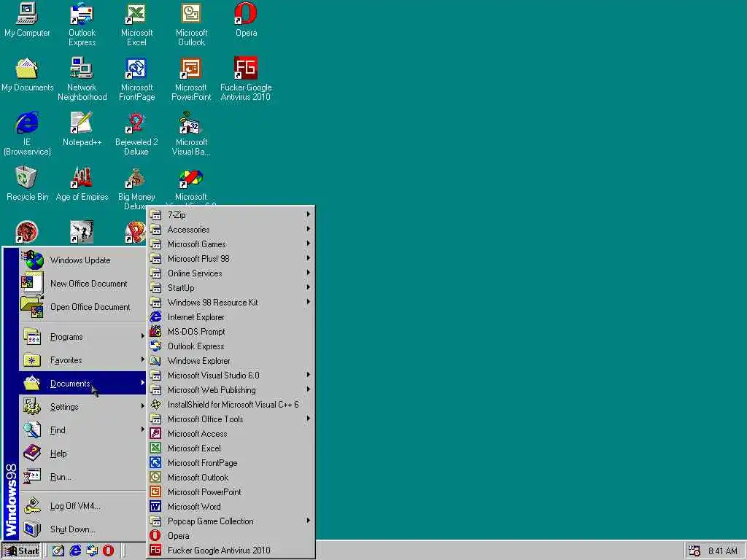
Task: Expand Microsoft Visual Studio 6.0 folder
Action: tap(231, 376)
